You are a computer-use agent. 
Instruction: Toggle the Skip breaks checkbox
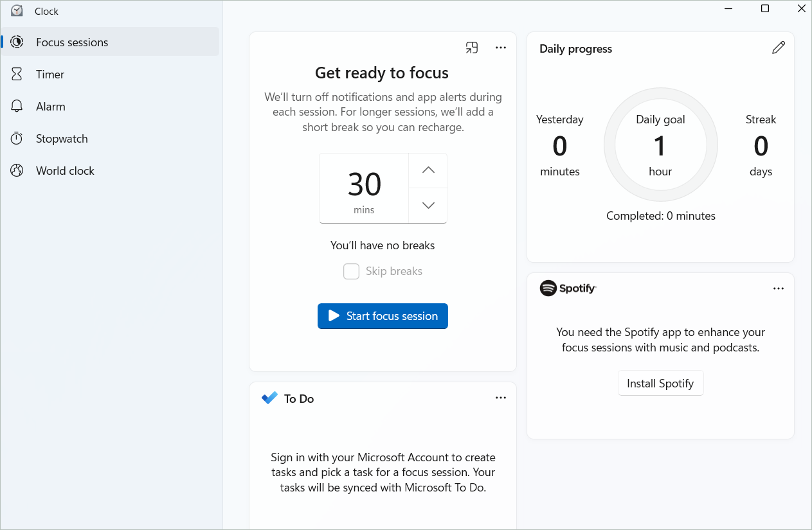click(x=351, y=271)
